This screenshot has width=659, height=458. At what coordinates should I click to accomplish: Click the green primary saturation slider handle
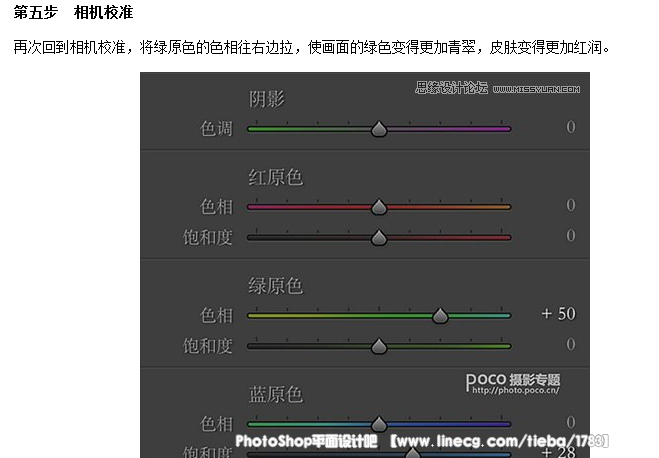[379, 346]
